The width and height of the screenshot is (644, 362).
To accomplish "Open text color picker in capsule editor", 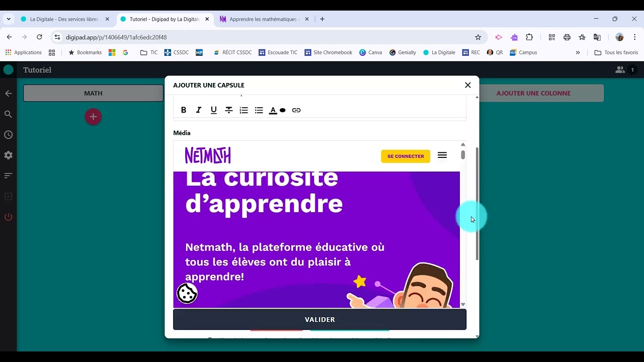I will click(x=277, y=110).
